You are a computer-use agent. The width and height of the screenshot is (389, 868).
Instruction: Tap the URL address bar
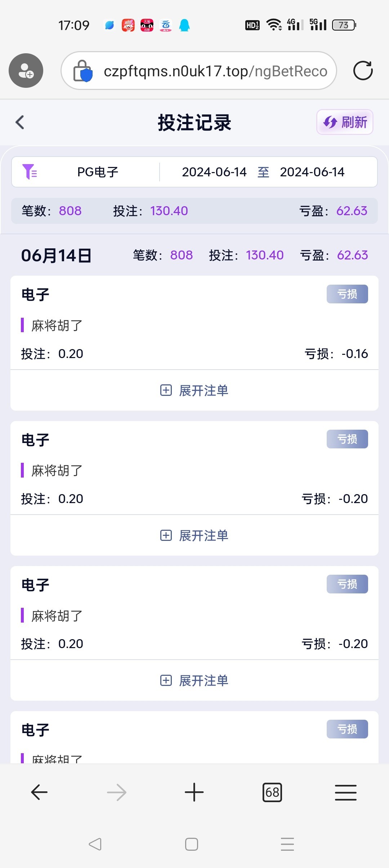[x=215, y=71]
